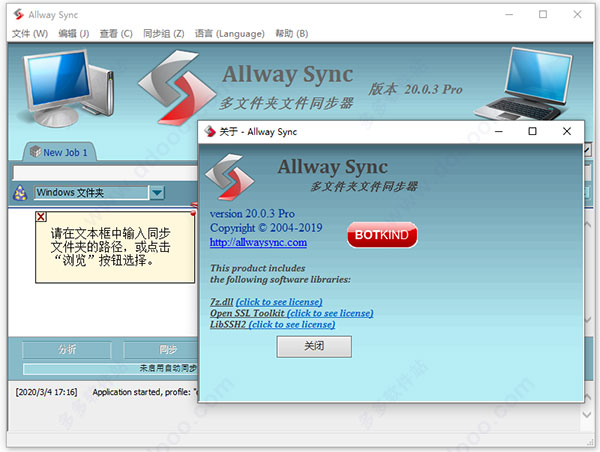Open the 语言 (Language) menu

(x=230, y=34)
